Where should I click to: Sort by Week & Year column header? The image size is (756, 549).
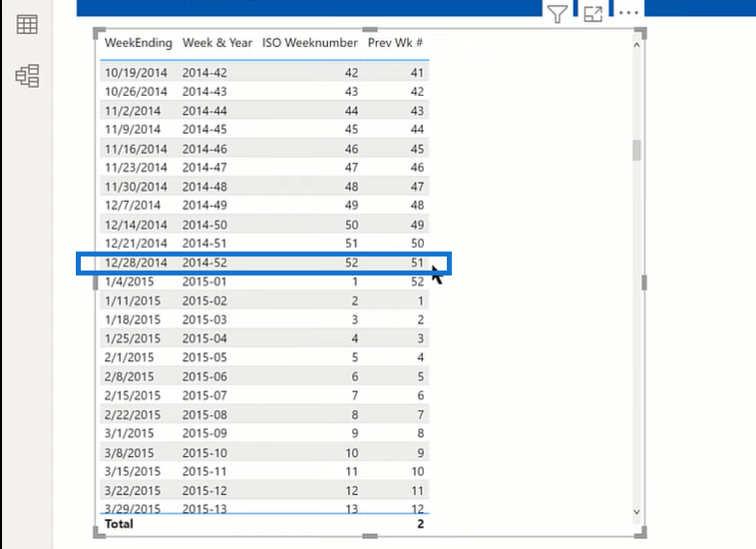tap(217, 43)
